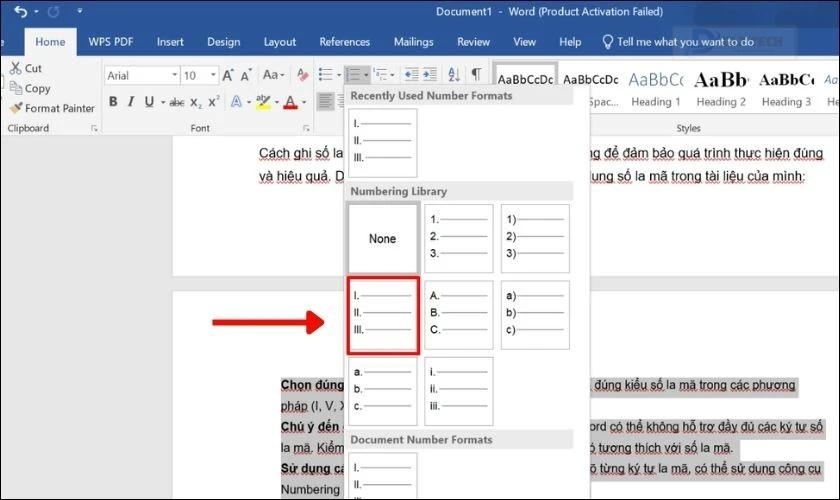Screen dimensions: 840x500
Task: Choose the lowercase i. ii. iii. format
Action: (459, 392)
